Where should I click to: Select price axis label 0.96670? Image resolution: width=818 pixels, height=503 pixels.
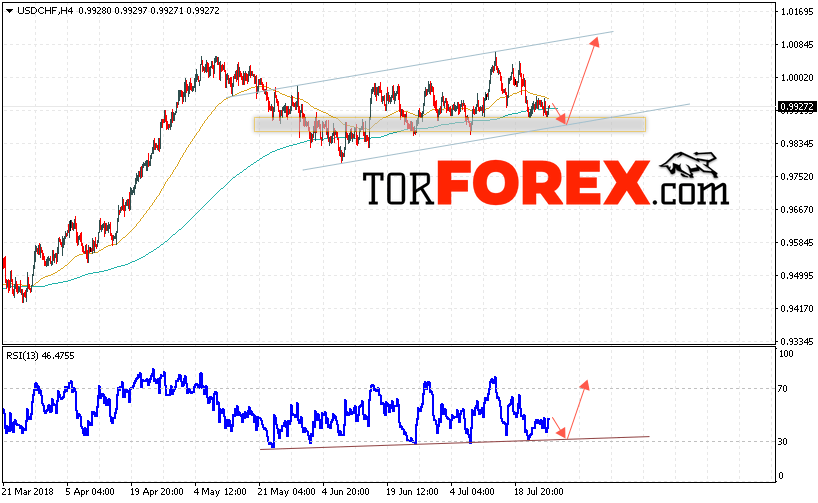coord(797,210)
